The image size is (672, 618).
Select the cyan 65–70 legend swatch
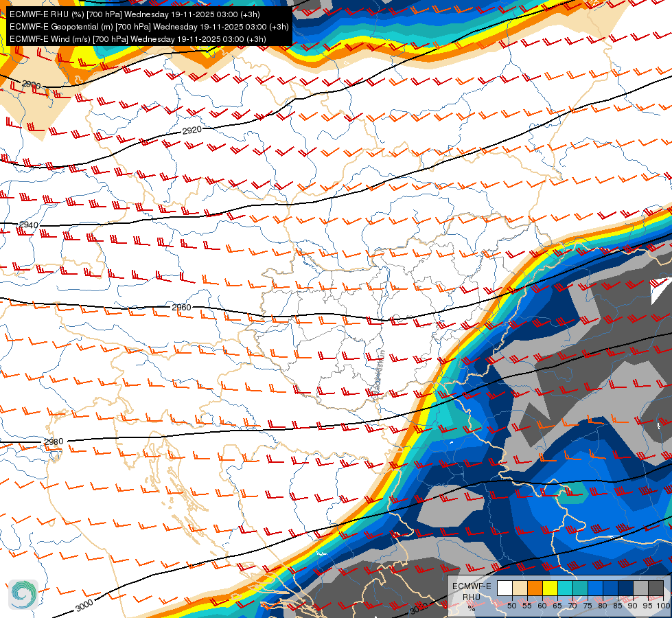(566, 588)
